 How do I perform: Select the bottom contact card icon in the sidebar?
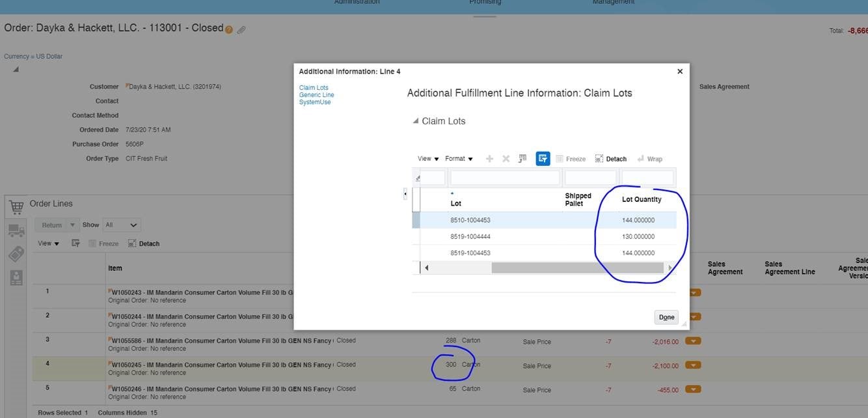point(16,276)
